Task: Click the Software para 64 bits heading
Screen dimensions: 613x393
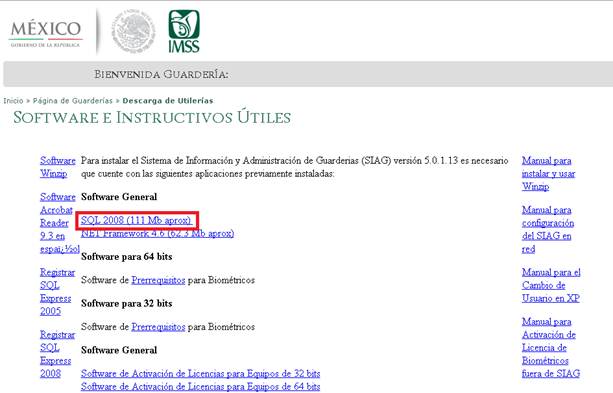Action: point(127,257)
